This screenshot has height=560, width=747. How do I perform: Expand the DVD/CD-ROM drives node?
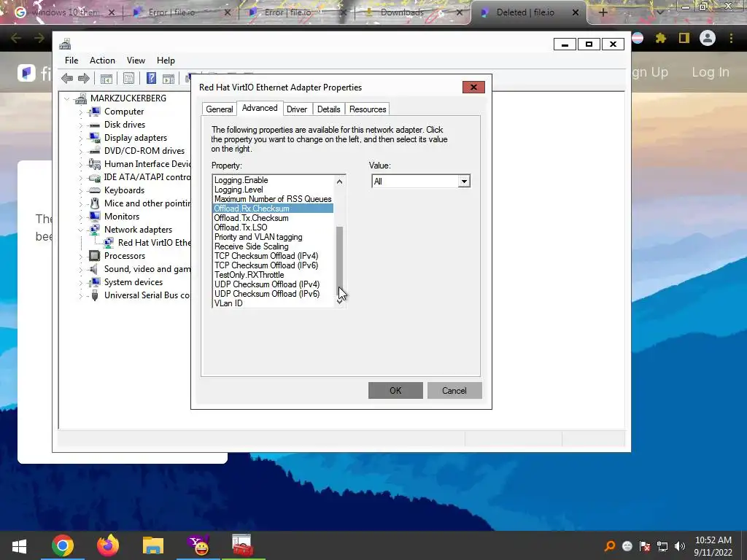click(x=80, y=152)
